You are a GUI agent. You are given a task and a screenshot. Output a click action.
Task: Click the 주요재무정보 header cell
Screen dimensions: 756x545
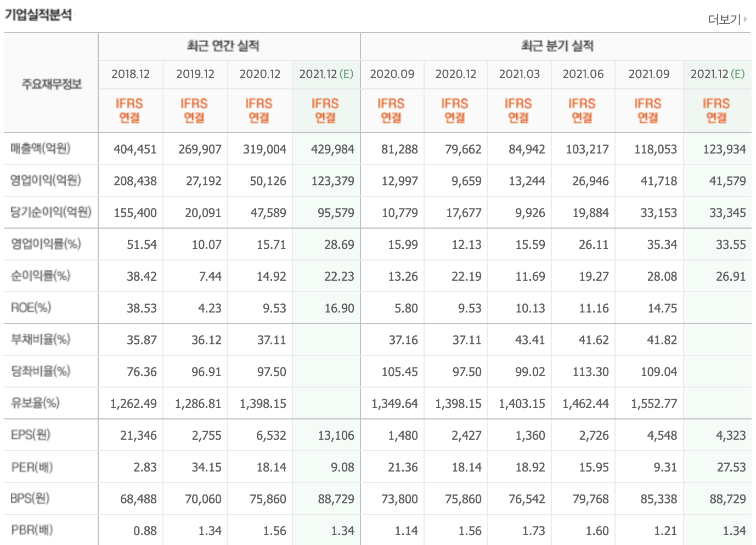(52, 84)
